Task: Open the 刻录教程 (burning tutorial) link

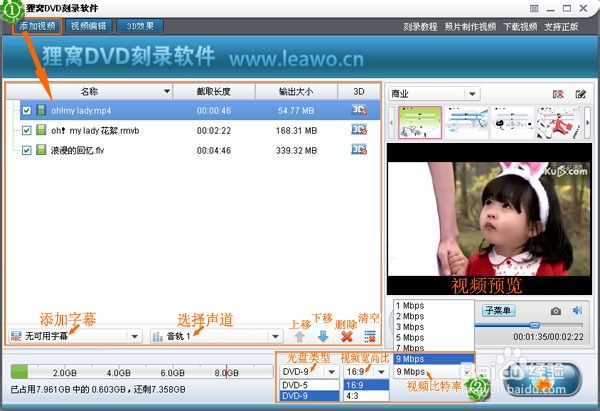Action: (x=420, y=27)
